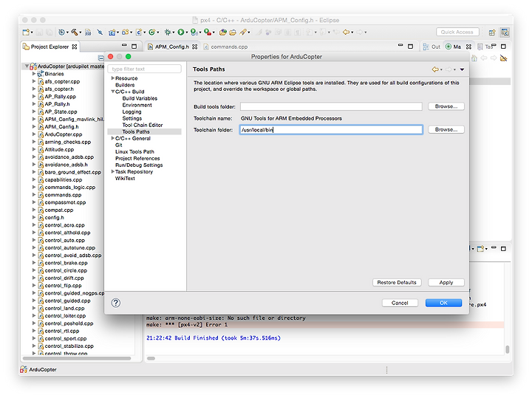
Task: Maximize the editor area
Action: (x=410, y=46)
